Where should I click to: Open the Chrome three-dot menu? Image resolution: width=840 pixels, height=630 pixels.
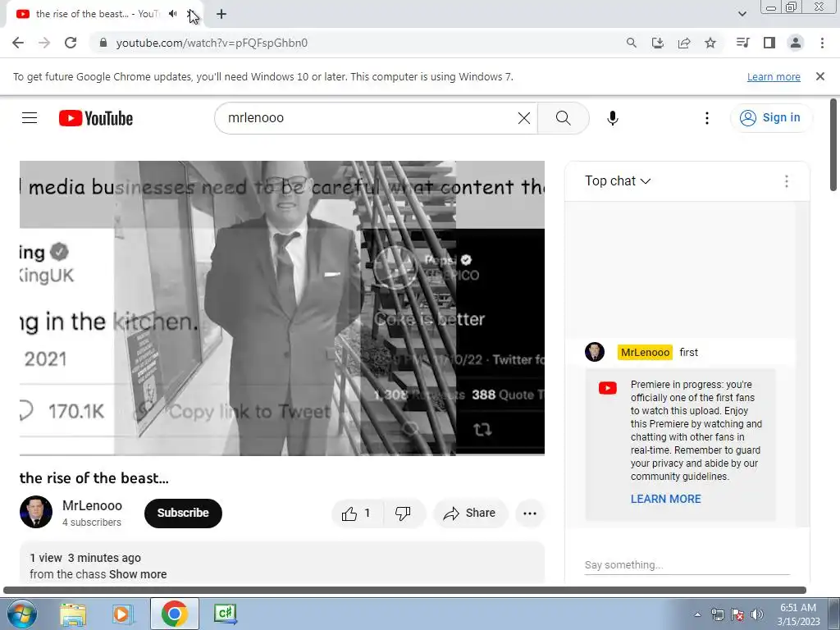click(822, 43)
